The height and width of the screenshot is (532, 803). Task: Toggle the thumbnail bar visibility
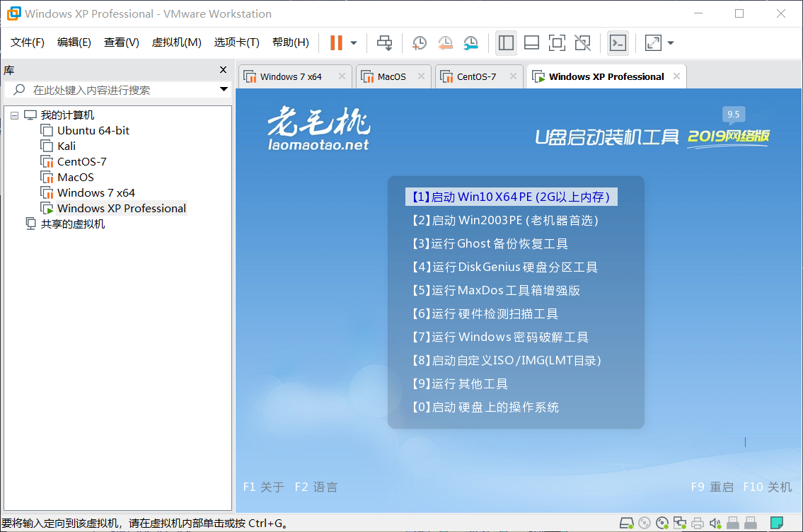531,42
